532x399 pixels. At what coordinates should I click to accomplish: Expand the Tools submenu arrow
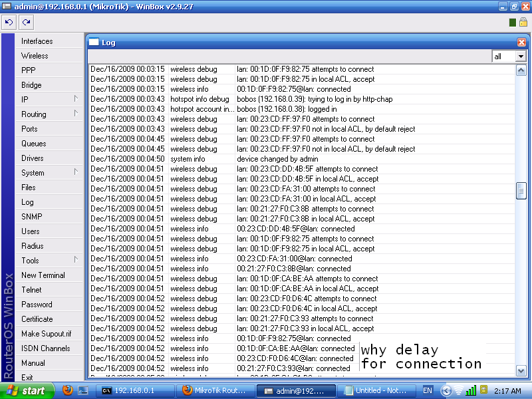tap(76, 260)
